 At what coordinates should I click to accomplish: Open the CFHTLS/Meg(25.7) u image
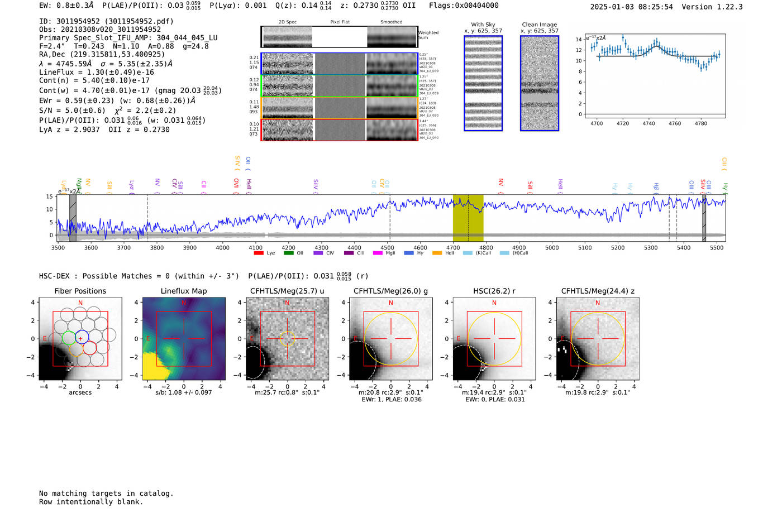coord(287,339)
